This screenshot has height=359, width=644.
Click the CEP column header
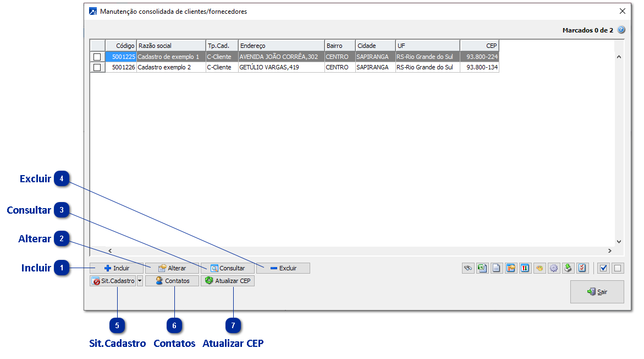pos(480,46)
